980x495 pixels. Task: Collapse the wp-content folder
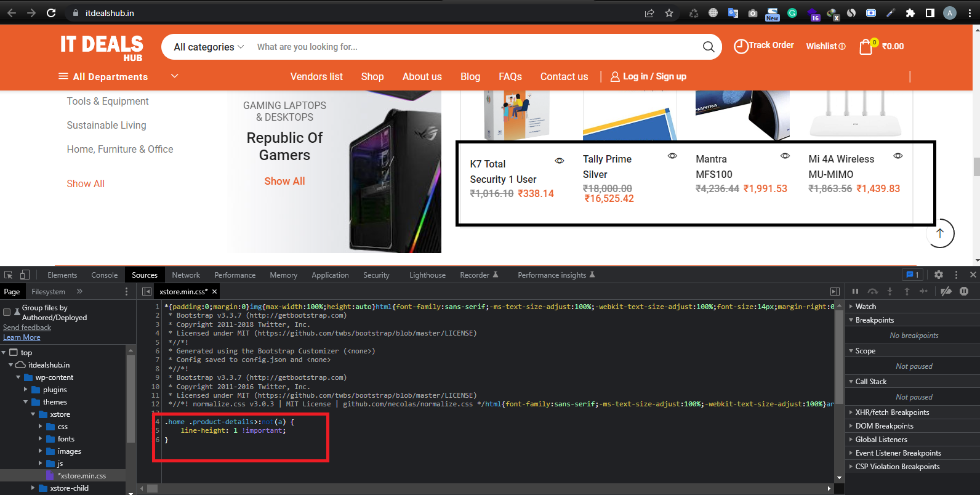(x=18, y=377)
